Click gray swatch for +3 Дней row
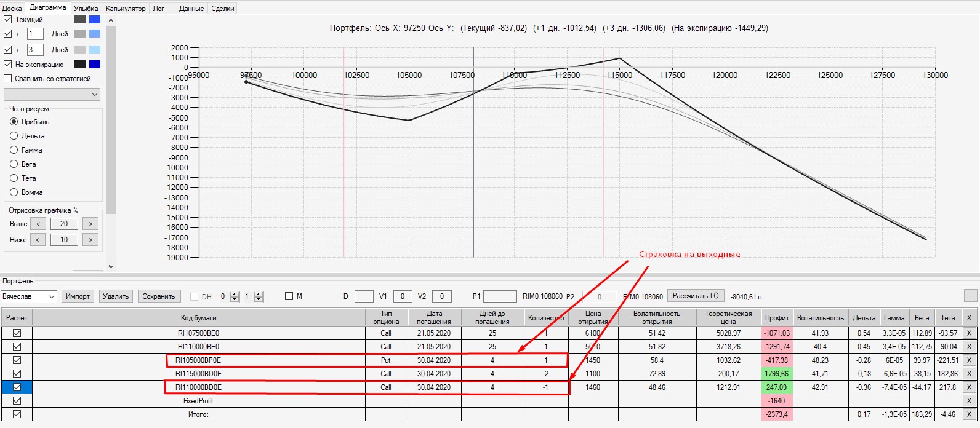The height and width of the screenshot is (428, 980). tap(80, 50)
